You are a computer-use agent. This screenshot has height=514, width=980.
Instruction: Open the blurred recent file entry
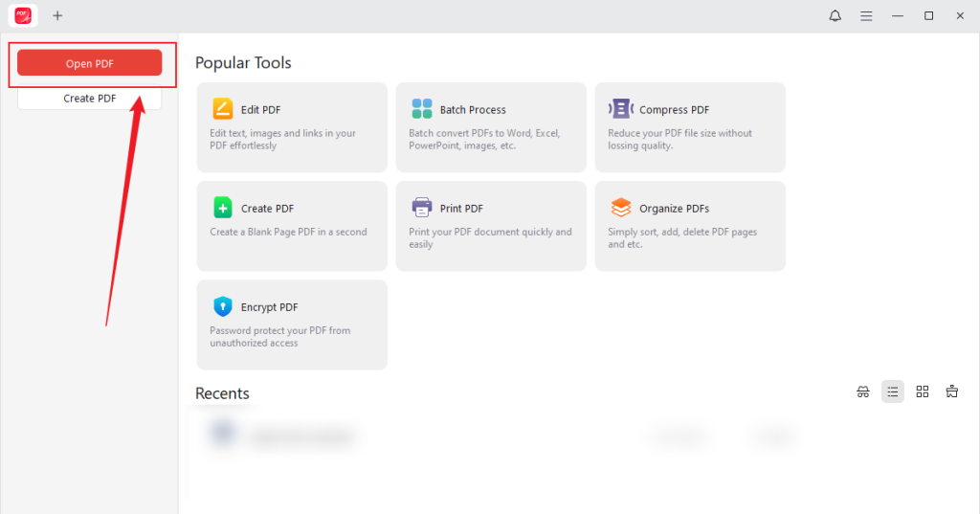coord(301,437)
